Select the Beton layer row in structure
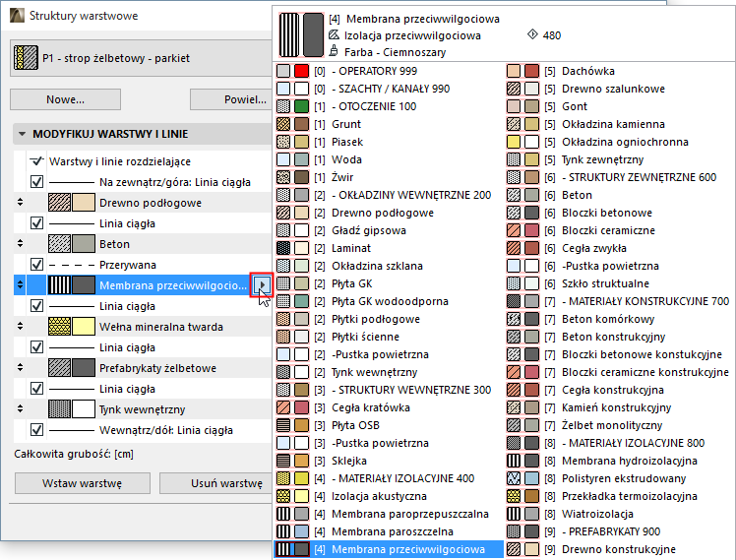736x560 pixels. click(143, 244)
